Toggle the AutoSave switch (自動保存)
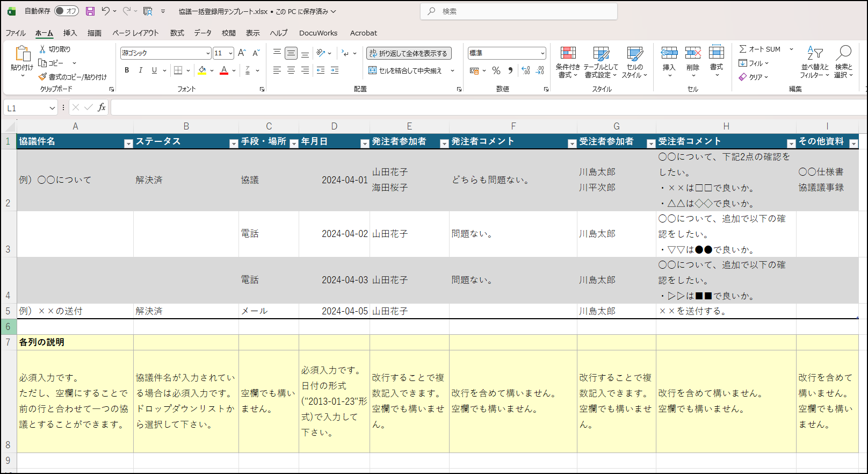The image size is (868, 474). click(x=67, y=11)
